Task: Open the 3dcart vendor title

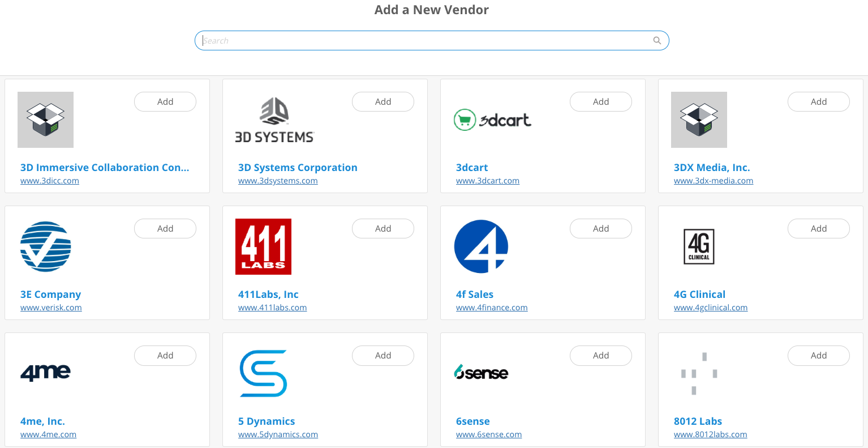Action: coord(472,168)
